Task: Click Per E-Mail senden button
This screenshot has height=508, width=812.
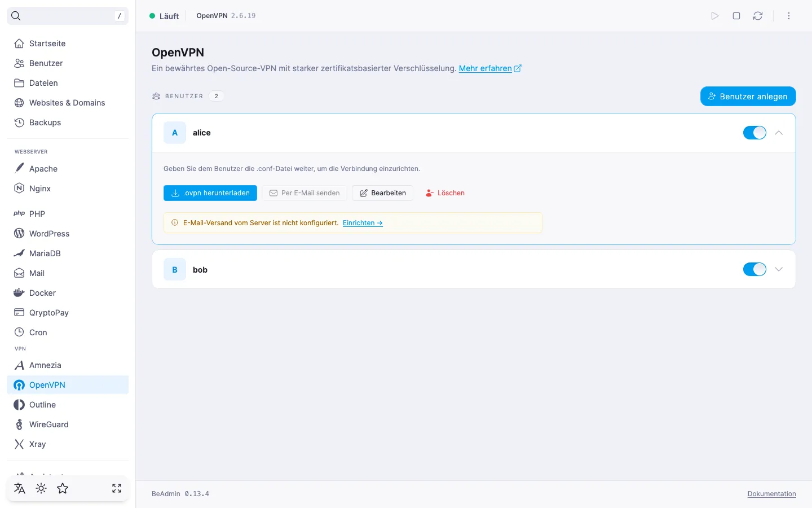Action: click(304, 193)
